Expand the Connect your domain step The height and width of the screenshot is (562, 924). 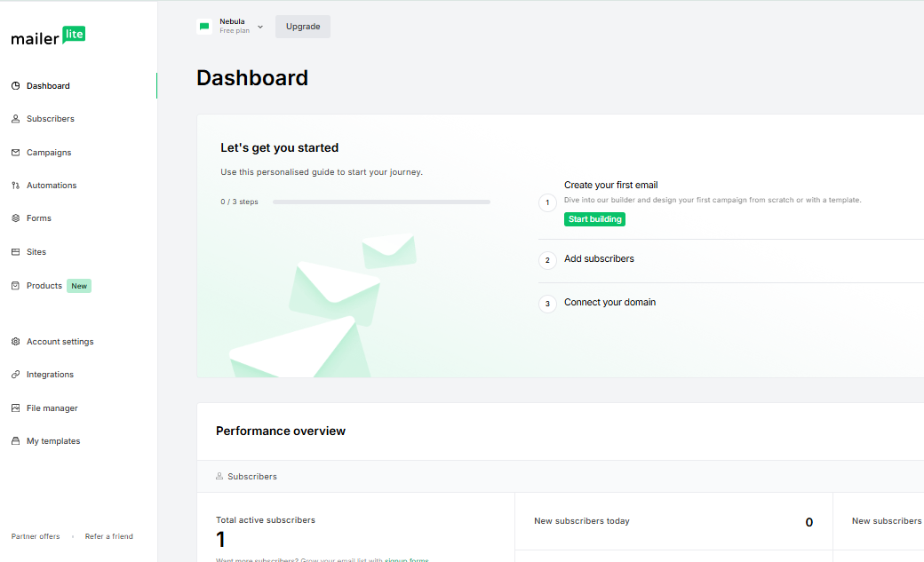pyautogui.click(x=609, y=303)
